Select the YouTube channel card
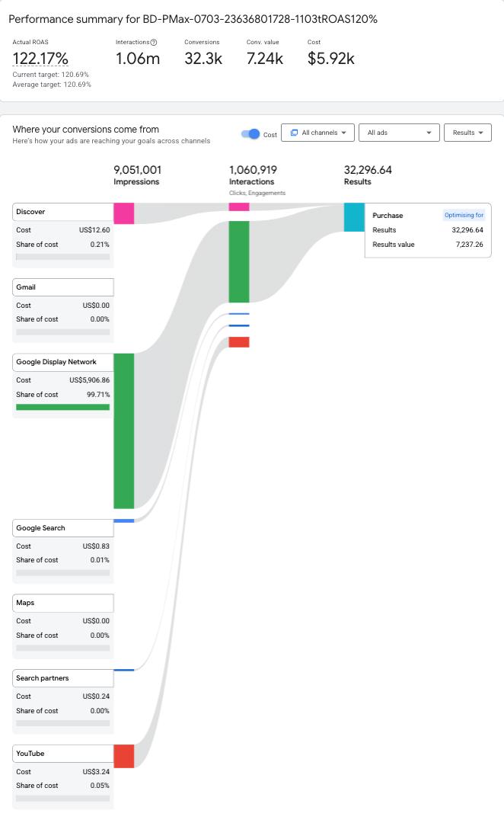Viewport: 504px width, 823px height. pyautogui.click(x=63, y=754)
